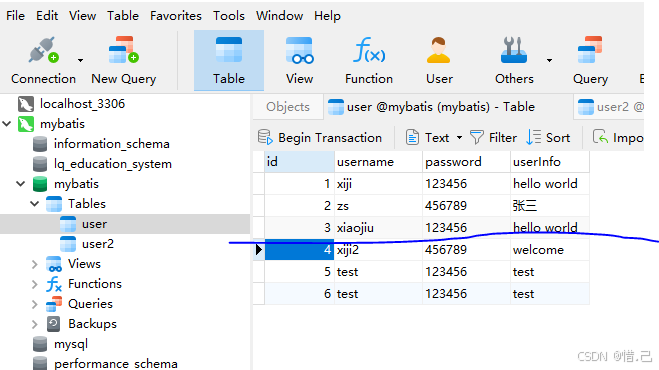Click the current row indicator arrow
The height and width of the screenshot is (370, 659).
coord(259,250)
